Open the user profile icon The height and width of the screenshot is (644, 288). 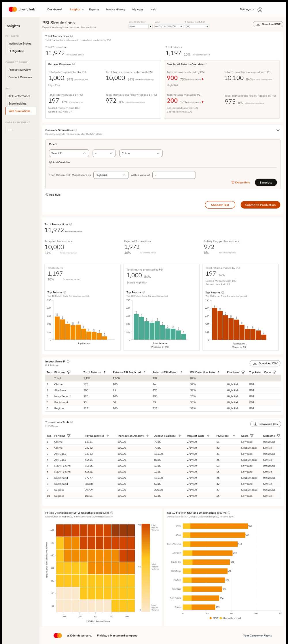(260, 10)
